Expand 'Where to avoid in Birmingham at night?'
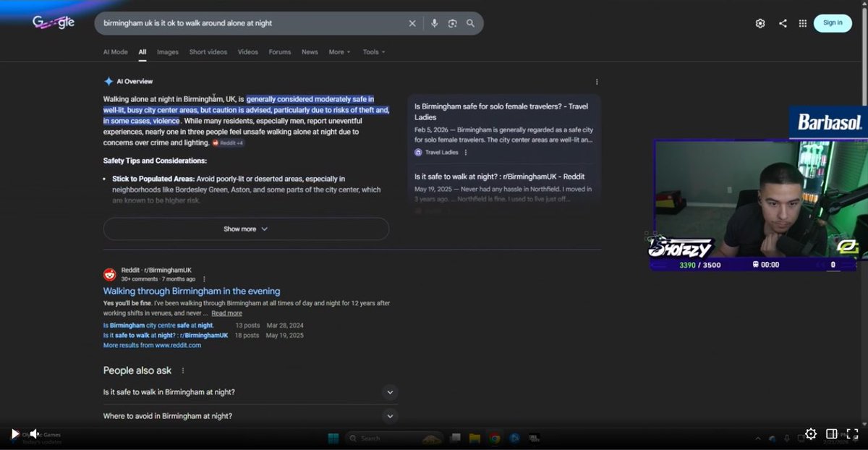 [x=250, y=416]
